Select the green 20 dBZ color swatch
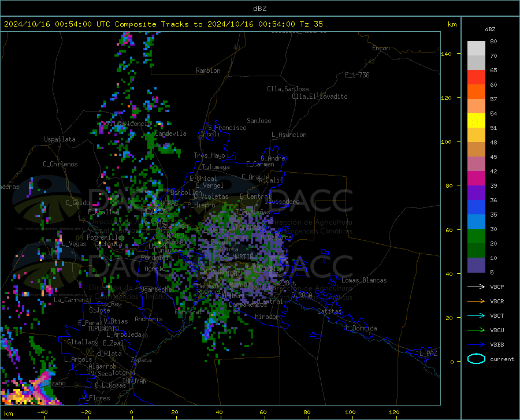 click(x=476, y=236)
